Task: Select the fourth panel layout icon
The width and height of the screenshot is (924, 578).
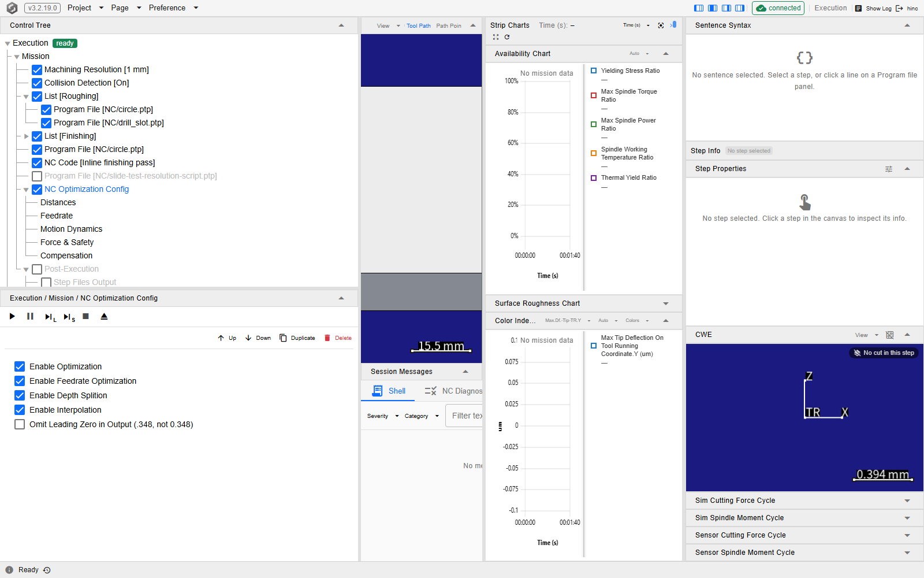Action: 740,8
